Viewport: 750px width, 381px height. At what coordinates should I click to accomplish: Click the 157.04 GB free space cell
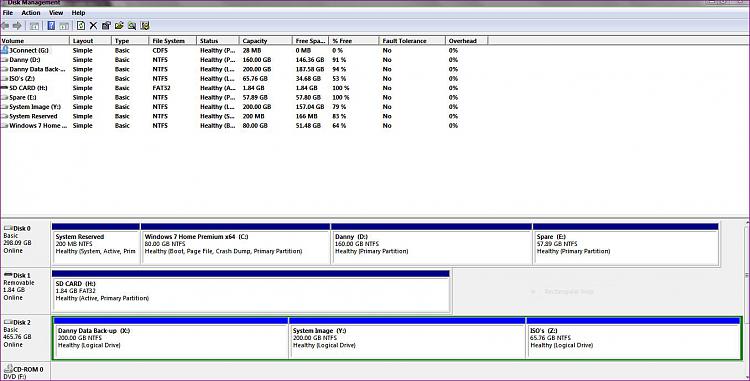310,107
